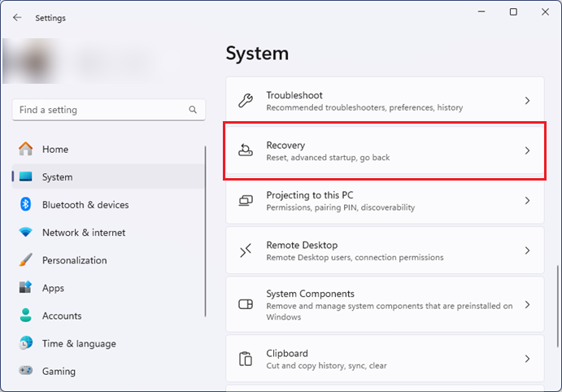The width and height of the screenshot is (562, 392).
Task: Click the System Components icon
Action: click(x=246, y=304)
